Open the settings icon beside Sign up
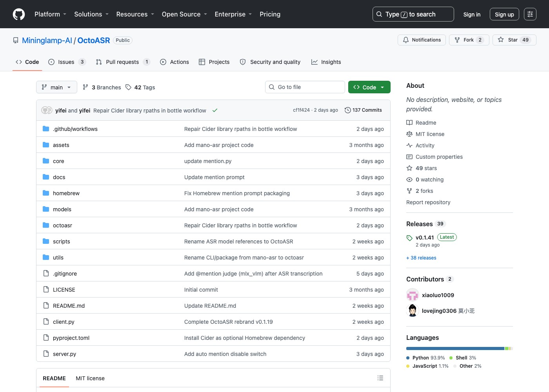Screen dimensions: 549x392 click(x=530, y=14)
